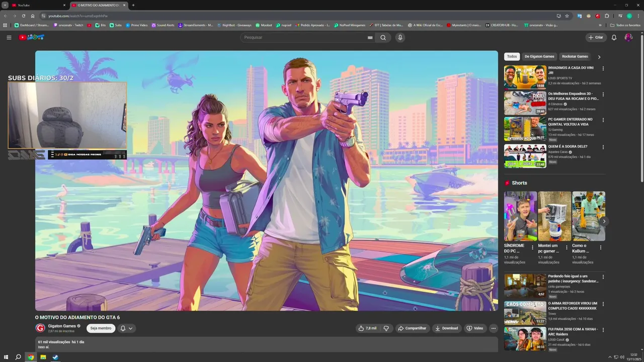Image resolution: width=644 pixels, height=362 pixels.
Task: Open the notifications bell in YouTube header
Action: click(x=614, y=37)
